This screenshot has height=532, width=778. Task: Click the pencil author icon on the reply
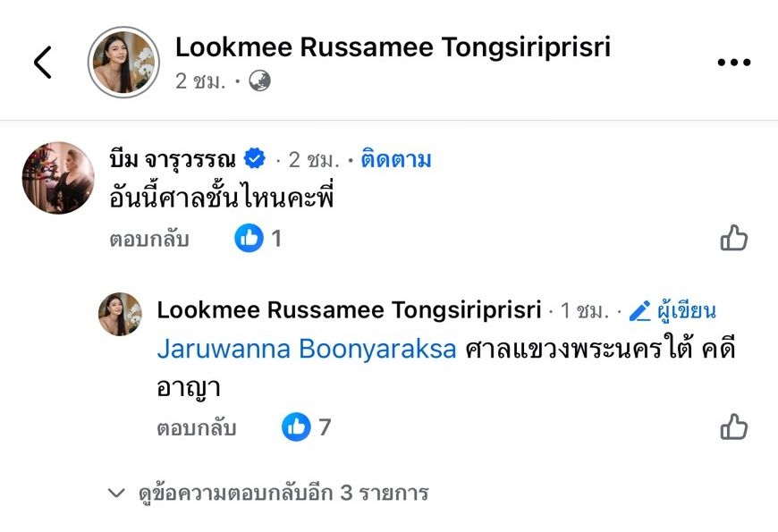pos(639,311)
